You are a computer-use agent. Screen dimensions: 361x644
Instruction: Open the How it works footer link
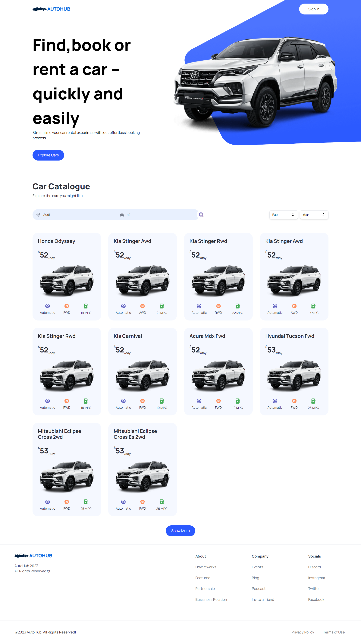206,567
